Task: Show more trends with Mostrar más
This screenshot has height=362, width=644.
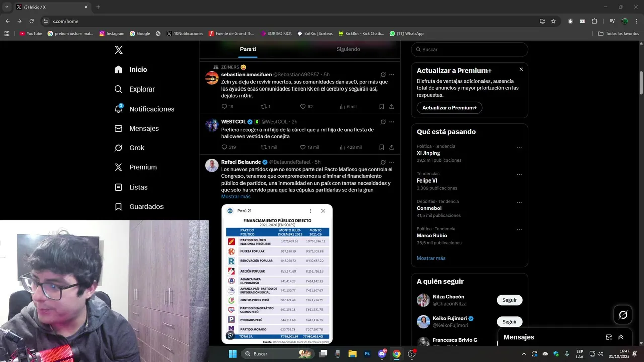Action: point(431,258)
